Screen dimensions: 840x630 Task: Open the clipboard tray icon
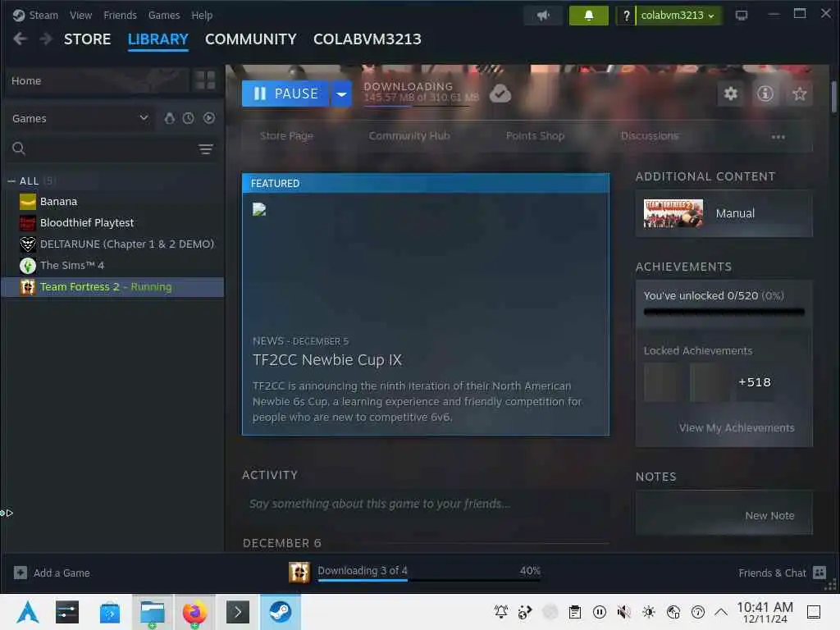tap(575, 612)
